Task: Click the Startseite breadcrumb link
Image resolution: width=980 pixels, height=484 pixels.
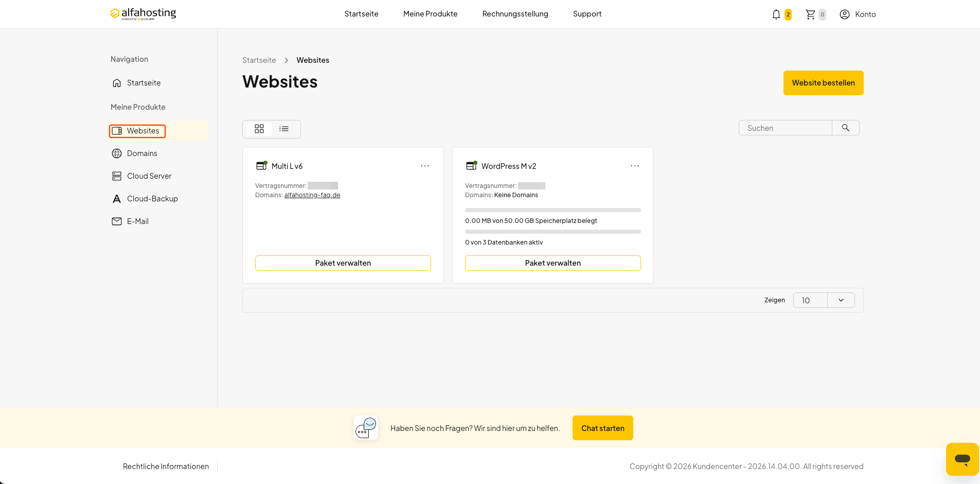Action: 259,60
